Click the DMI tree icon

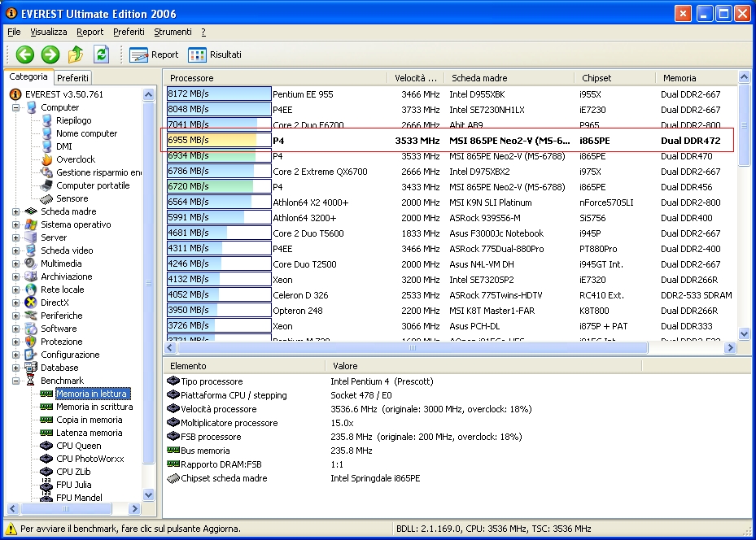pos(46,146)
